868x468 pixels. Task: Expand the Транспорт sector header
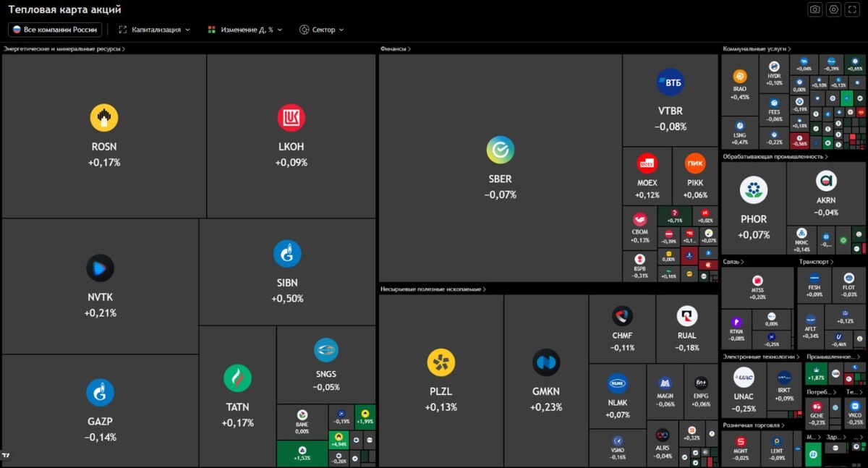pos(817,262)
